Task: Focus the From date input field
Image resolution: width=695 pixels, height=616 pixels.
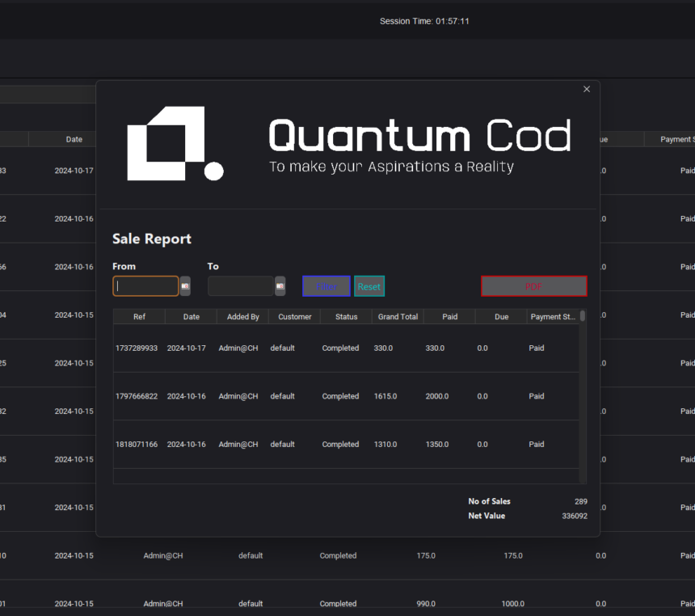Action: point(146,286)
